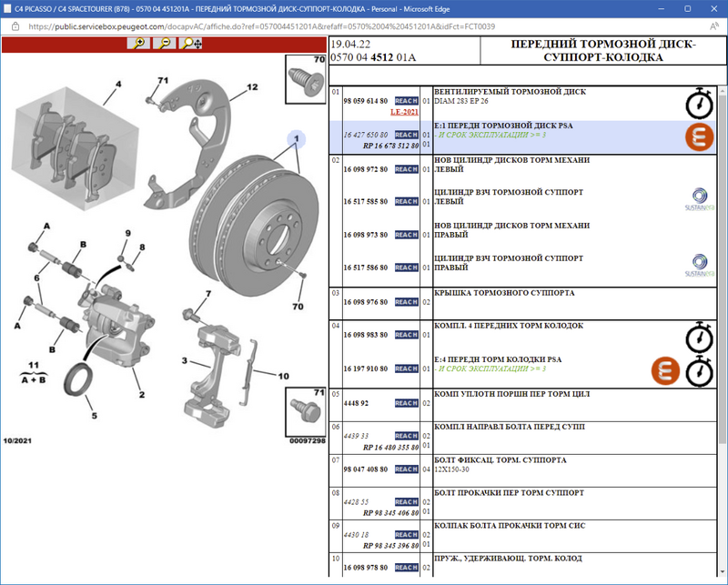Screen dimensions: 728x585
Task: Click replacement part RP 16 480 355 80
Action: 390,447
